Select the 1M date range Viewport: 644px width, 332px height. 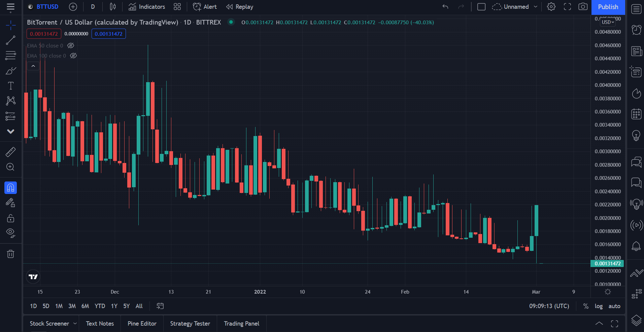point(59,306)
